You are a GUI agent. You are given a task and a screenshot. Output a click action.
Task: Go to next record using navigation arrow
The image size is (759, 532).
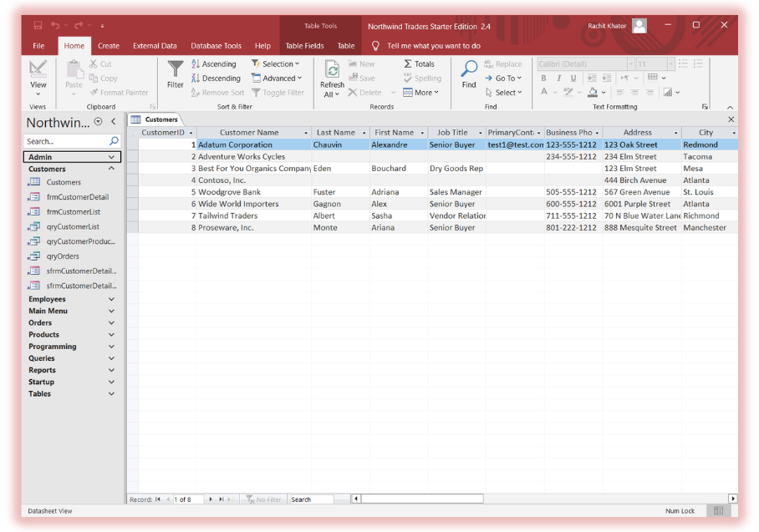(x=211, y=499)
